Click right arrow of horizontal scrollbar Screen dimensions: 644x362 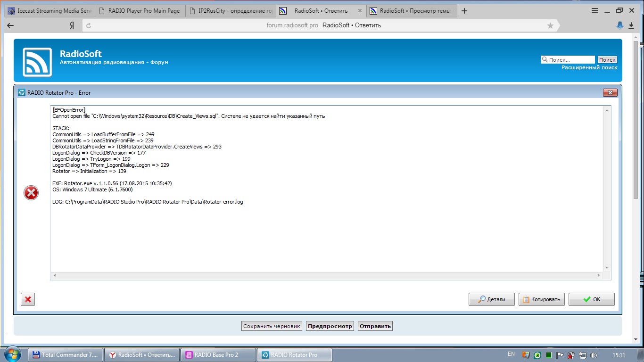click(x=599, y=275)
